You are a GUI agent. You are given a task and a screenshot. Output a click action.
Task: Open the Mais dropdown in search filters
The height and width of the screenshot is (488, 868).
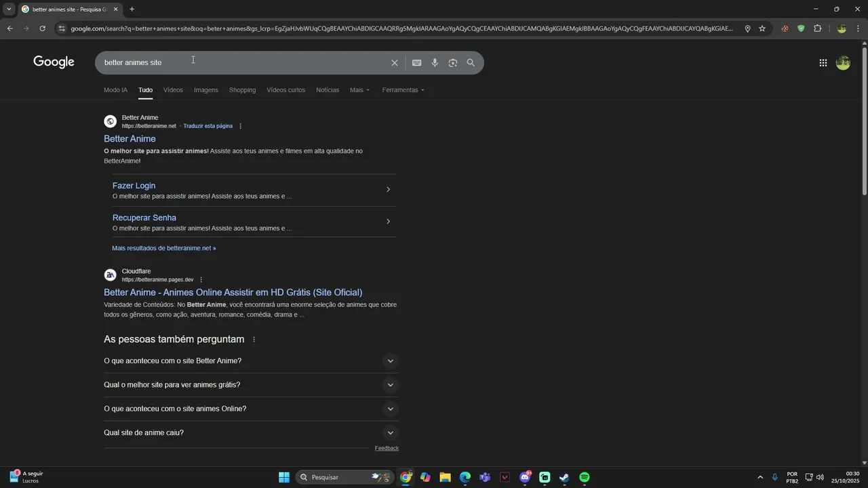click(359, 90)
